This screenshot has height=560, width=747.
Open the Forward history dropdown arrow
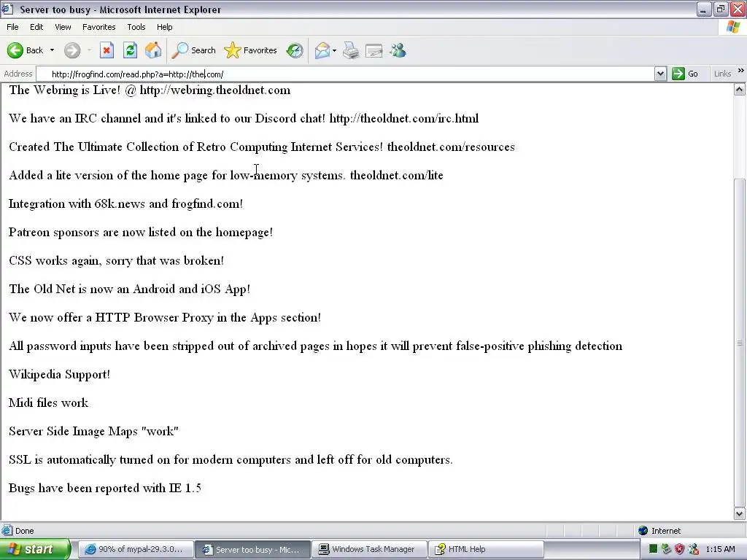89,50
